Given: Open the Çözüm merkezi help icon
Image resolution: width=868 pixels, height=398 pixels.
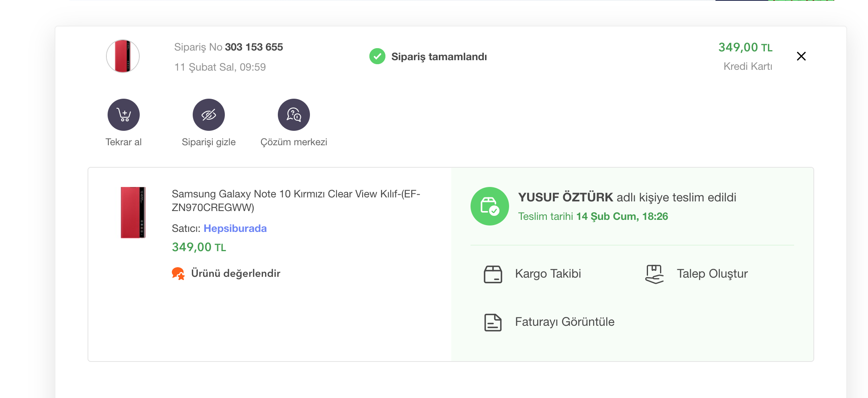Looking at the screenshot, I should tap(294, 115).
